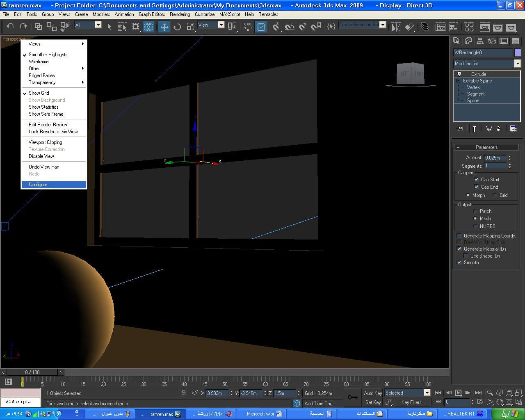Click the Zoom viewport navigation icon
Viewport: 525px width, 420px height.
pos(490,393)
